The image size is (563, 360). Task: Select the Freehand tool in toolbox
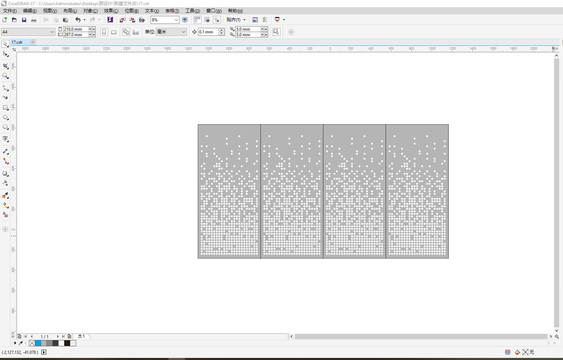click(5, 88)
